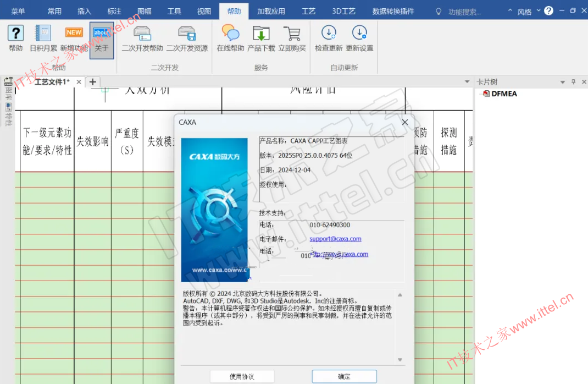Click the 功能搜索 lightbulb icon

pyautogui.click(x=439, y=12)
